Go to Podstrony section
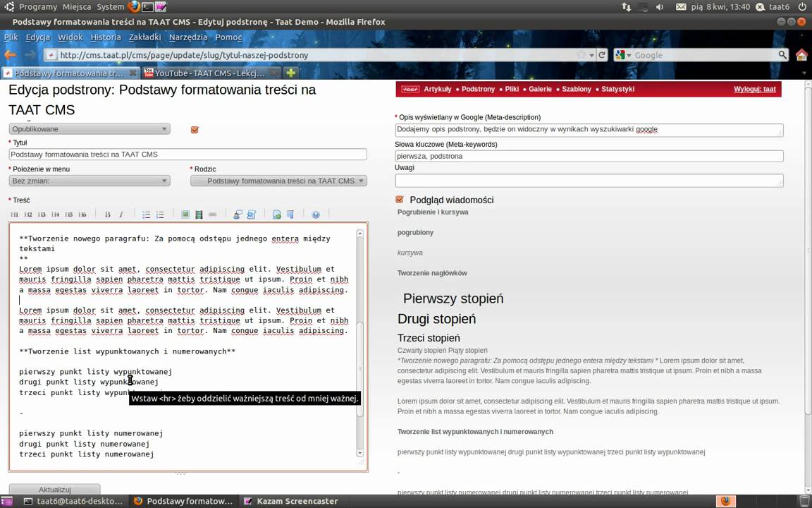Viewport: 812px width, 508px height. [478, 89]
